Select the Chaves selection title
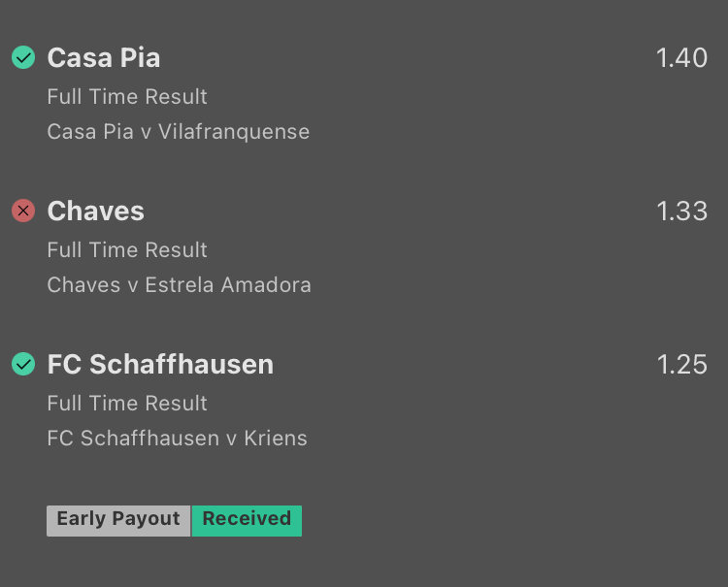 pos(95,211)
